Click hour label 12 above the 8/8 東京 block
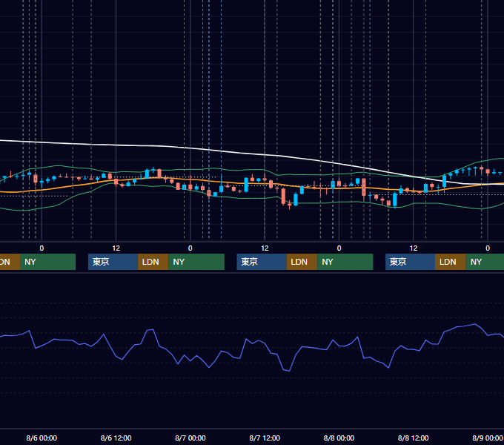Viewport: 504px width, 445px height. pyautogui.click(x=414, y=248)
